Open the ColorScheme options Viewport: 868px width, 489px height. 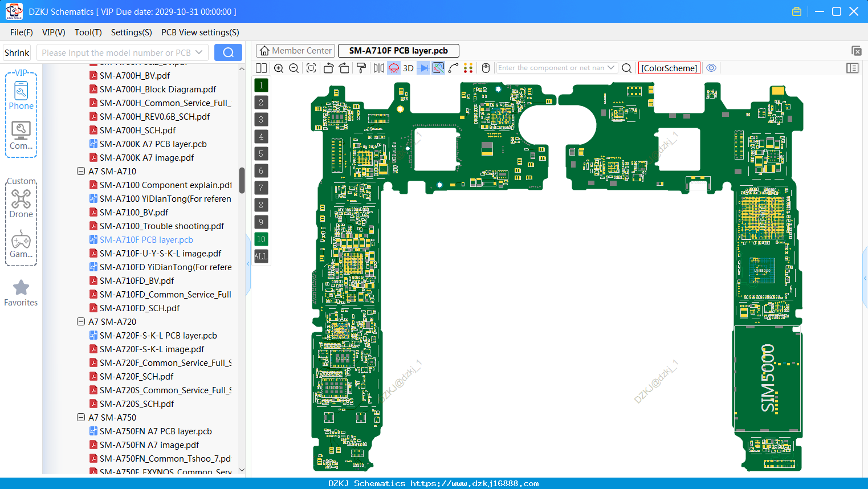point(669,68)
